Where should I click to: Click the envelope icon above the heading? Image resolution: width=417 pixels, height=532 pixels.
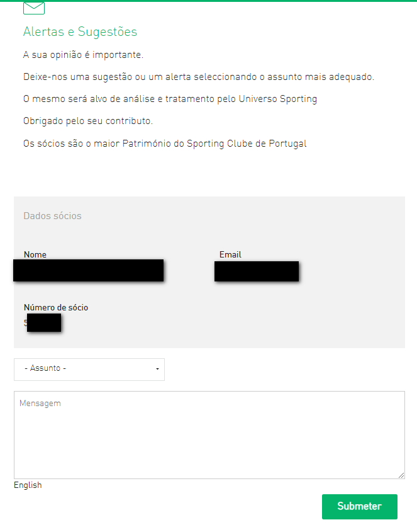[x=34, y=8]
